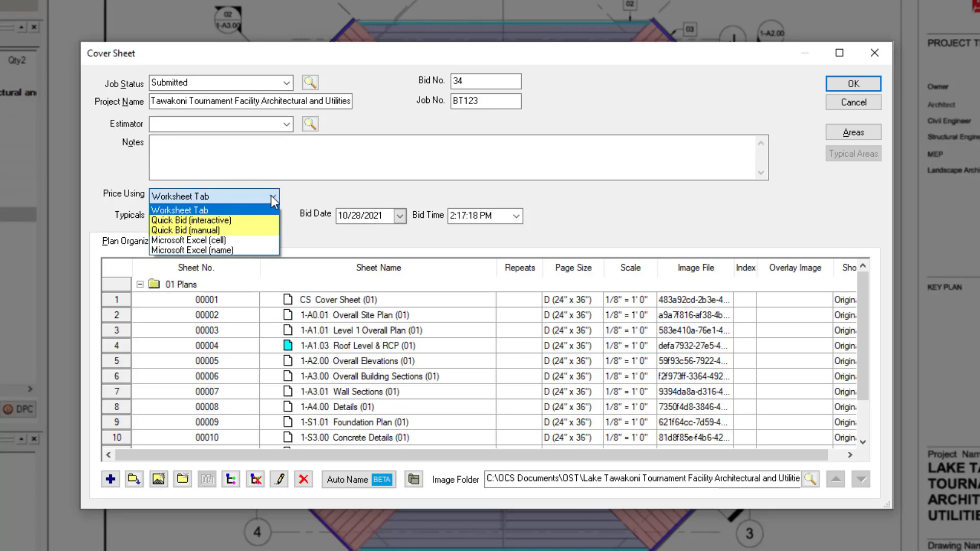Click the Add new sheet icon
Viewport: 980px width, 551px height.
pos(110,479)
